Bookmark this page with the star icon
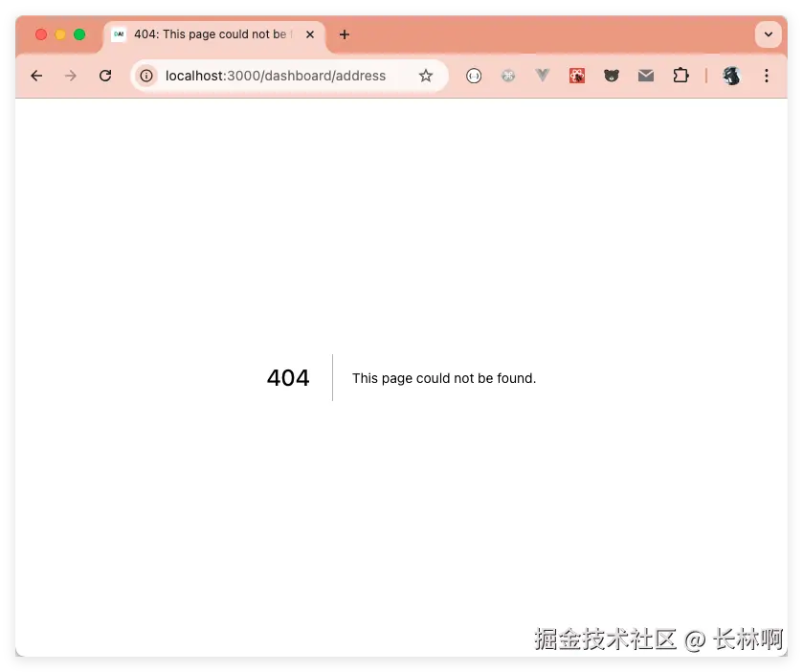 pos(426,76)
